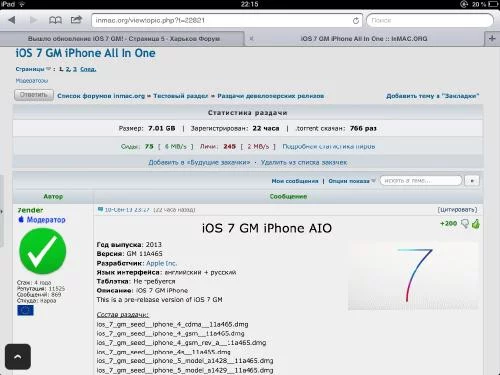The width and height of the screenshot is (500, 375).
Task: Open the Модераторы link
Action: (x=32, y=81)
